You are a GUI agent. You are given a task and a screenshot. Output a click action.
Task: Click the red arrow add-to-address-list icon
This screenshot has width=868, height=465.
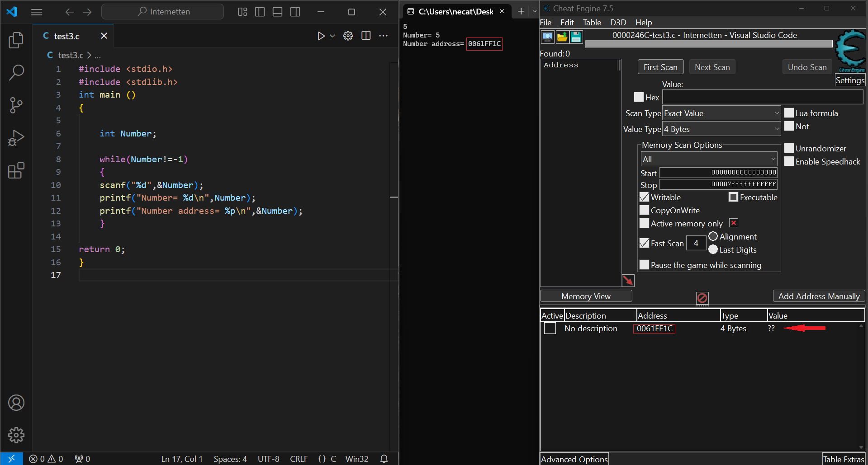coord(628,281)
